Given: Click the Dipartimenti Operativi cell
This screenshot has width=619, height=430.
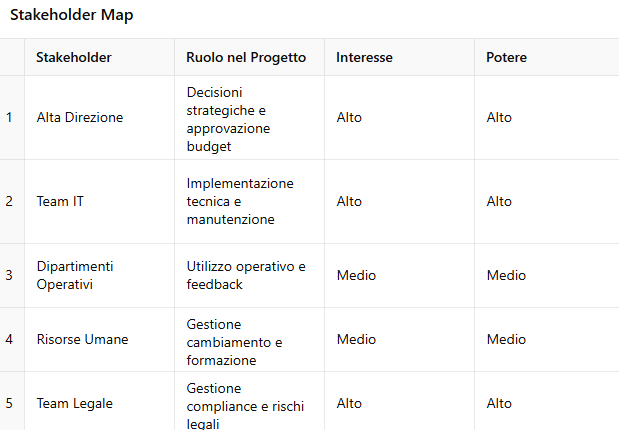Looking at the screenshot, I should [x=99, y=275].
